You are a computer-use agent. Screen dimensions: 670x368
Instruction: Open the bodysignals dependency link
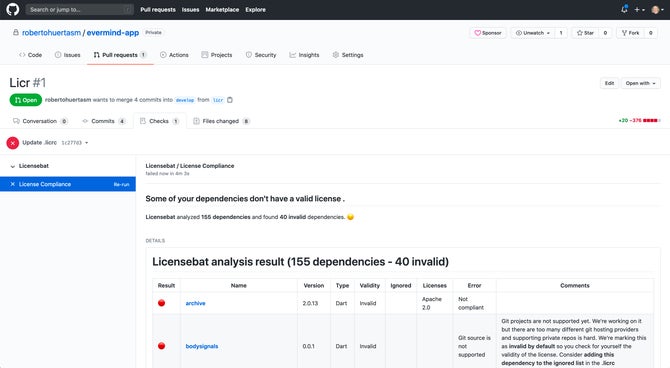click(202, 346)
